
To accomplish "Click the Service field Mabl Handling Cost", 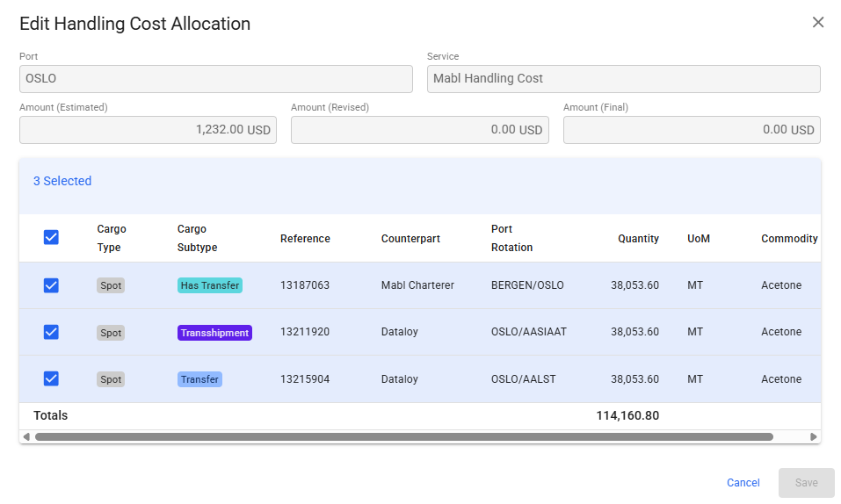I will [623, 79].
